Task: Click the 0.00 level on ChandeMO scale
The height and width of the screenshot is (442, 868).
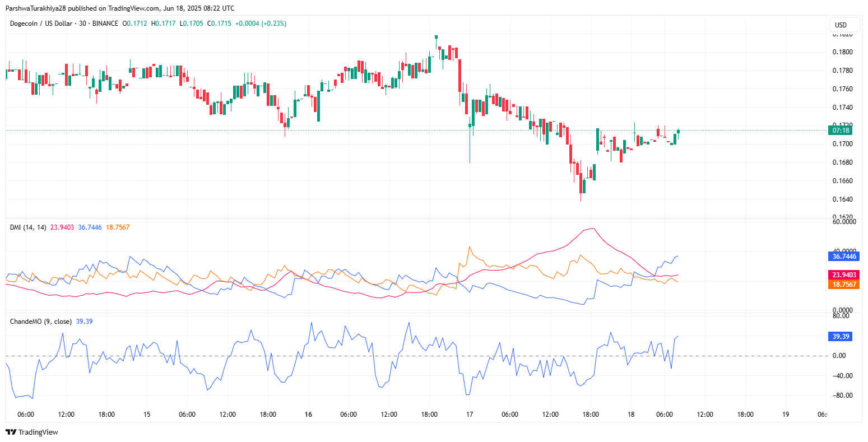Action: click(839, 356)
